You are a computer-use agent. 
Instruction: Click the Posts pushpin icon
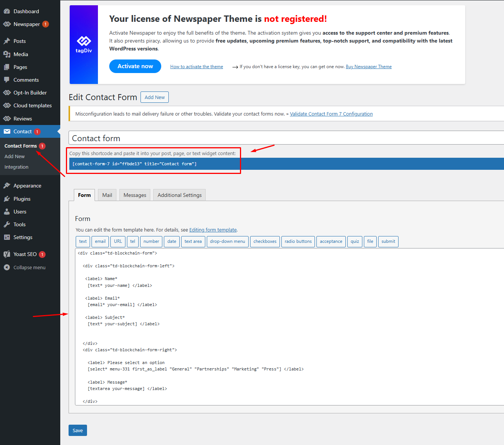(x=7, y=41)
